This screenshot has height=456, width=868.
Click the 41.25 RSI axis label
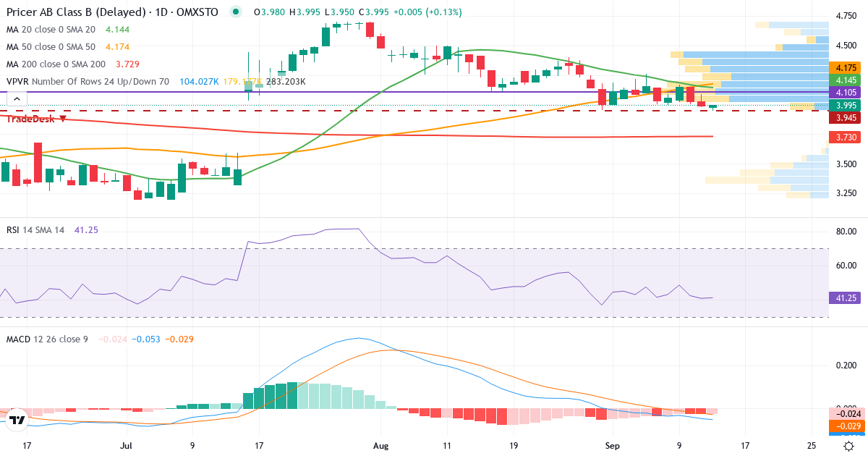[x=846, y=298]
